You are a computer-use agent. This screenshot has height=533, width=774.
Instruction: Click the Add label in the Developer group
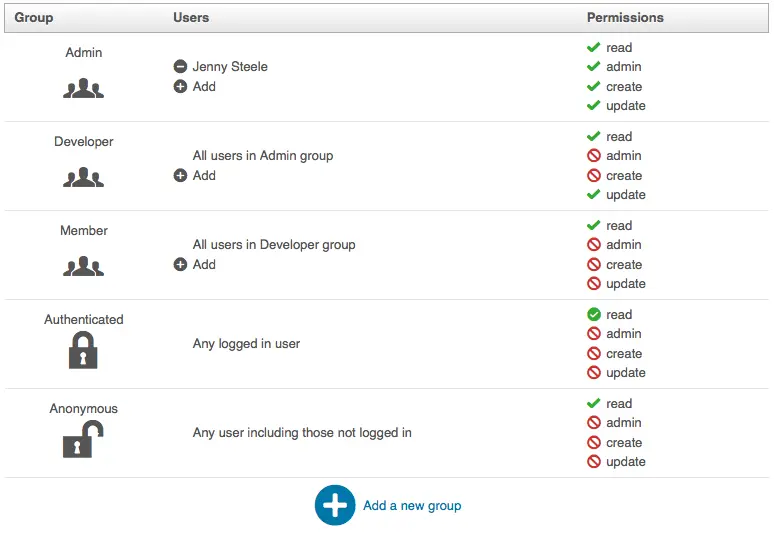204,175
